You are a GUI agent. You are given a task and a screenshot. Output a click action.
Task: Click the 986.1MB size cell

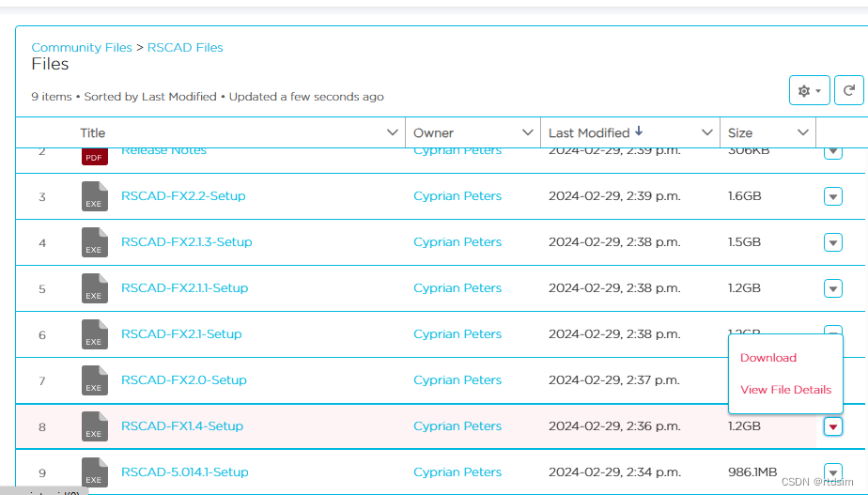(752, 472)
